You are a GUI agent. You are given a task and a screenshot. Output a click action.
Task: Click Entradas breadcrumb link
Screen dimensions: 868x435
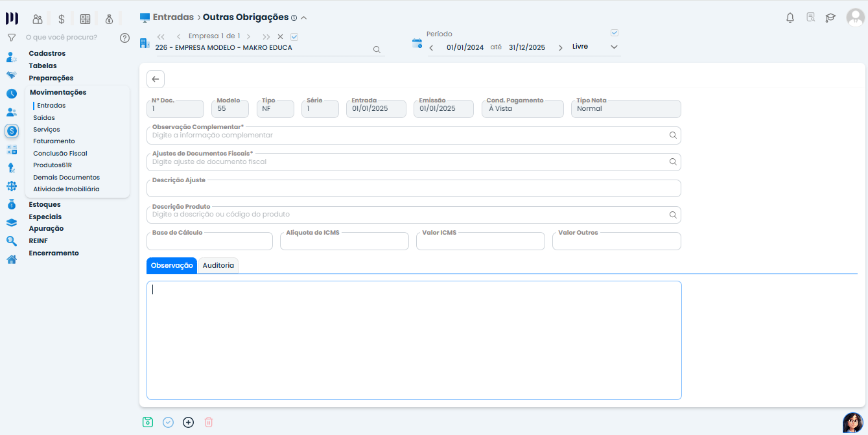pos(173,18)
